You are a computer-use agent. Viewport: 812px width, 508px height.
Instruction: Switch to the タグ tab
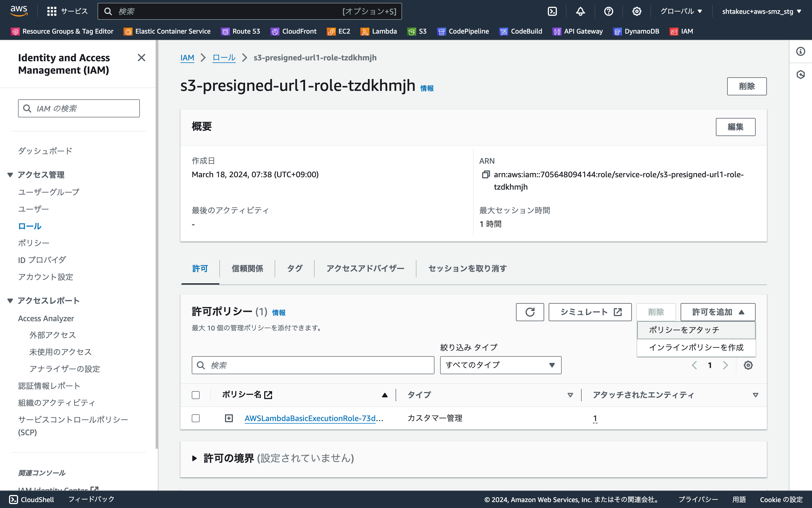295,268
